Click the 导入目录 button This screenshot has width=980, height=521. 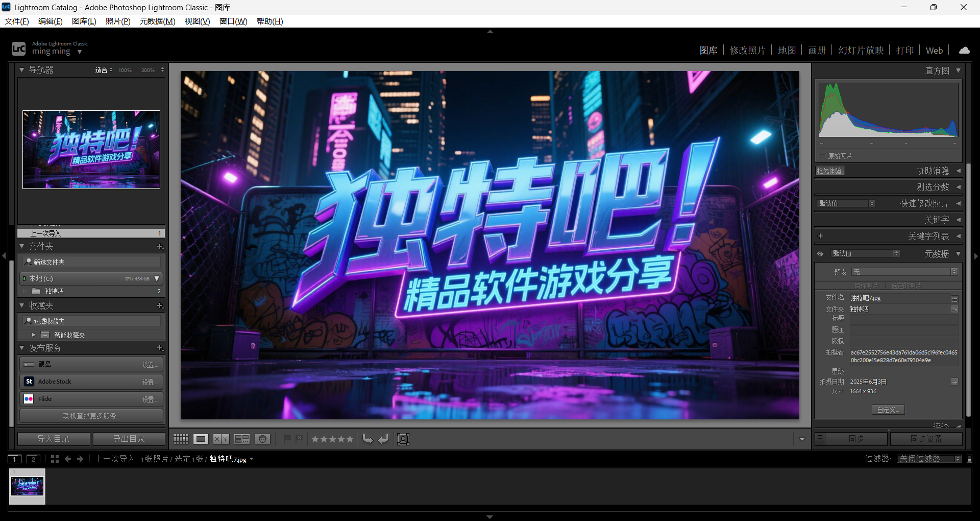(x=53, y=438)
